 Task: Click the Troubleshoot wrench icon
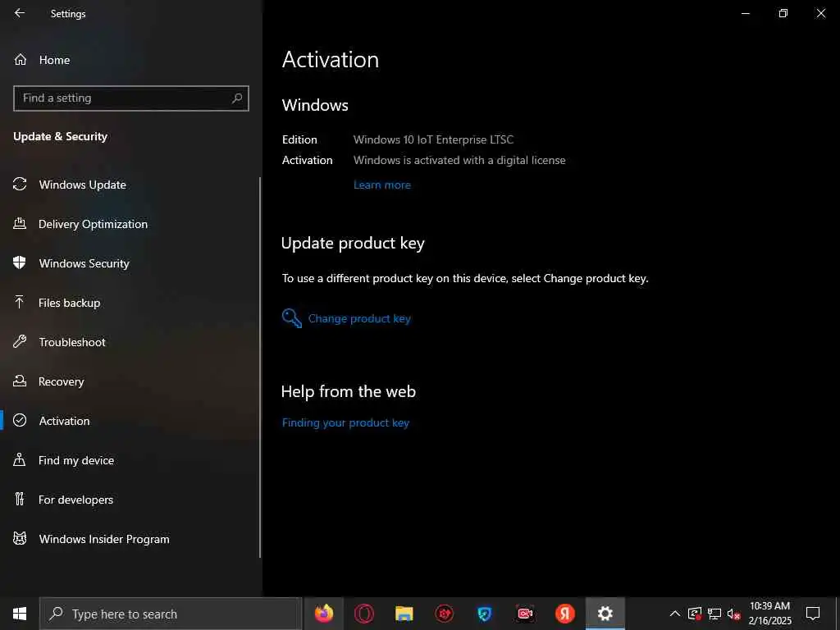tap(20, 341)
